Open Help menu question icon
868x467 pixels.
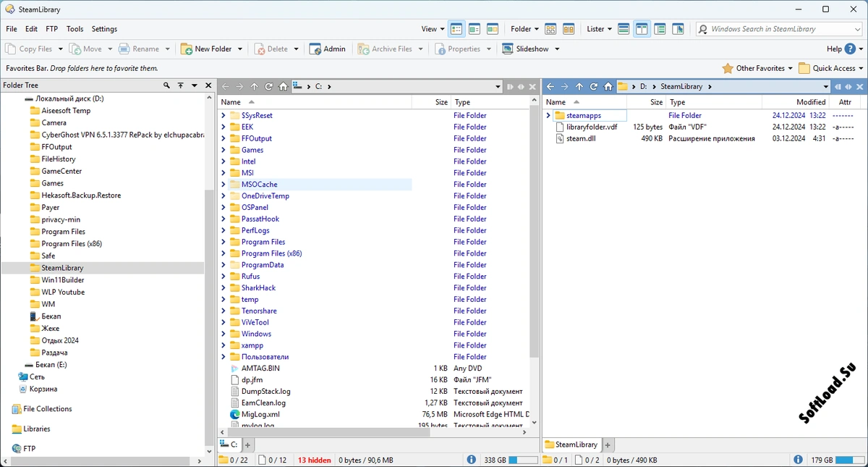850,49
